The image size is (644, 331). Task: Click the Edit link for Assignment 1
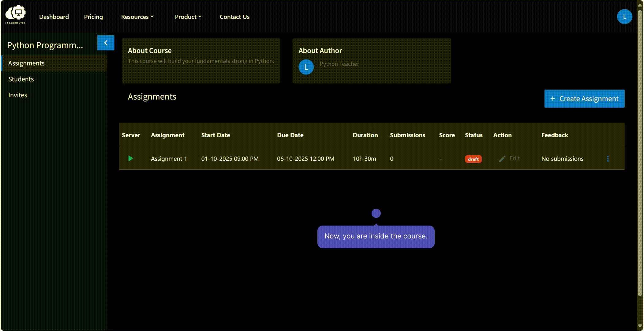(x=515, y=158)
